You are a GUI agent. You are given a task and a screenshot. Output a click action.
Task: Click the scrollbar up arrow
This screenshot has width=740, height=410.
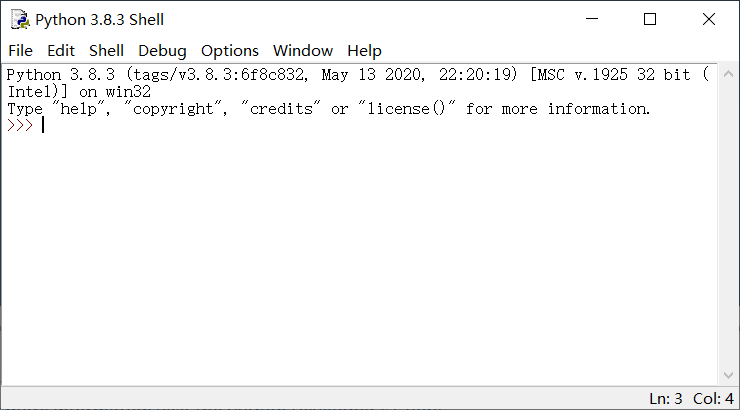[728, 74]
